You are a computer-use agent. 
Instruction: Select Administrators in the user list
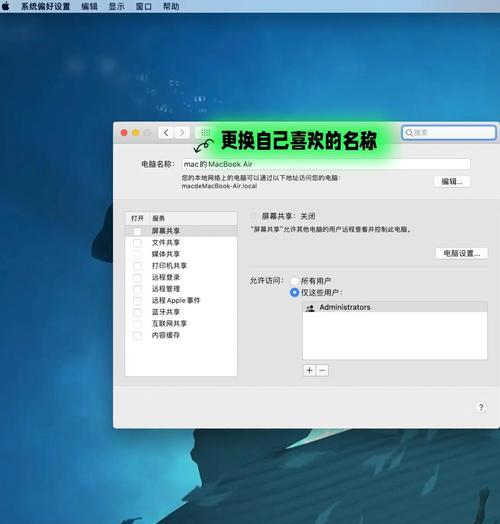[x=395, y=307]
